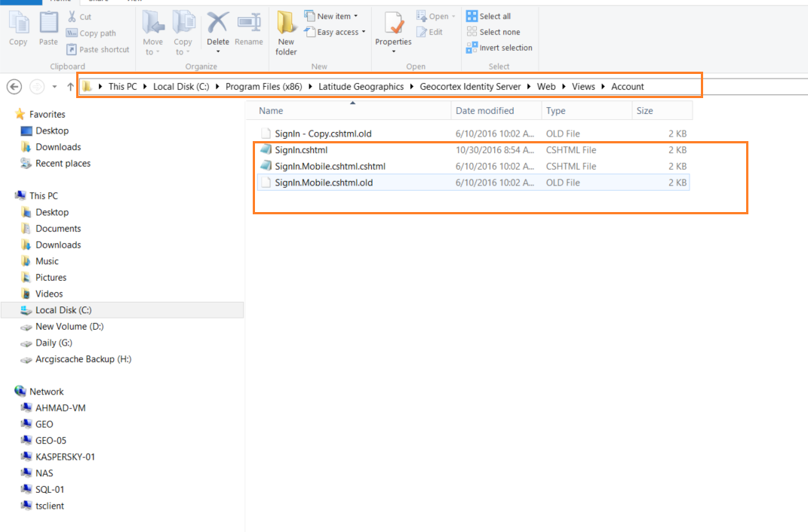Image resolution: width=808 pixels, height=532 pixels.
Task: Open the recent locations dropdown arrow
Action: tap(54, 87)
